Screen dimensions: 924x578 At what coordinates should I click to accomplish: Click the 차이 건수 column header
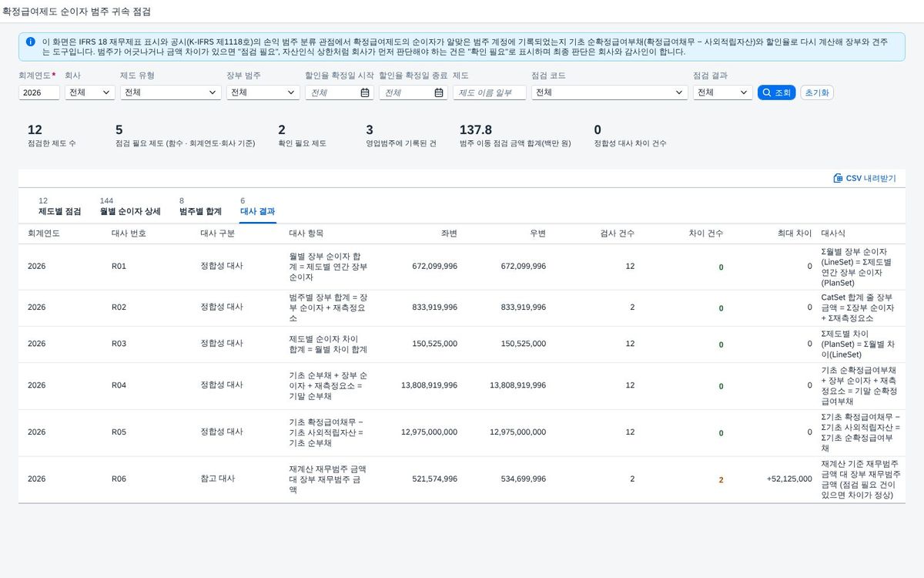coord(706,233)
